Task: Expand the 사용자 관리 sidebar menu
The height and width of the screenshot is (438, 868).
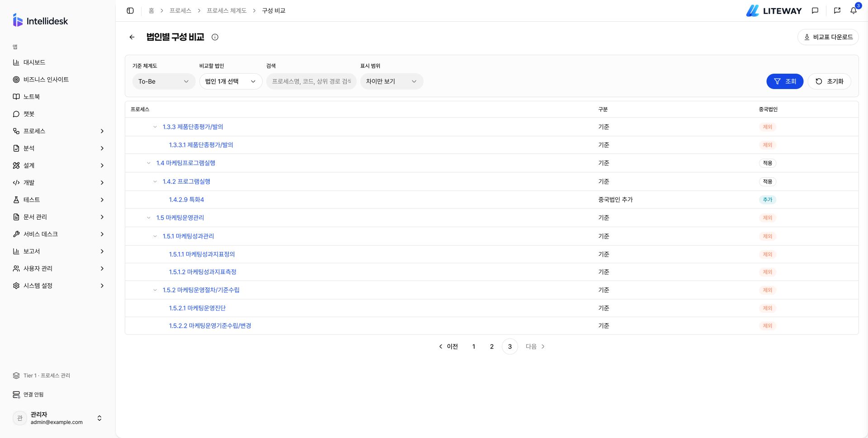Action: coord(58,268)
